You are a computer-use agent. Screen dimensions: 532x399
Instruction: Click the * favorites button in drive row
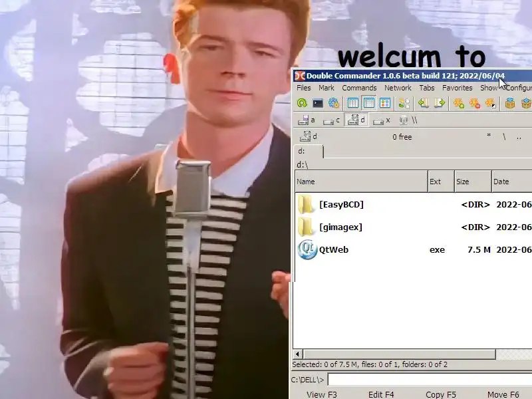coord(489,136)
